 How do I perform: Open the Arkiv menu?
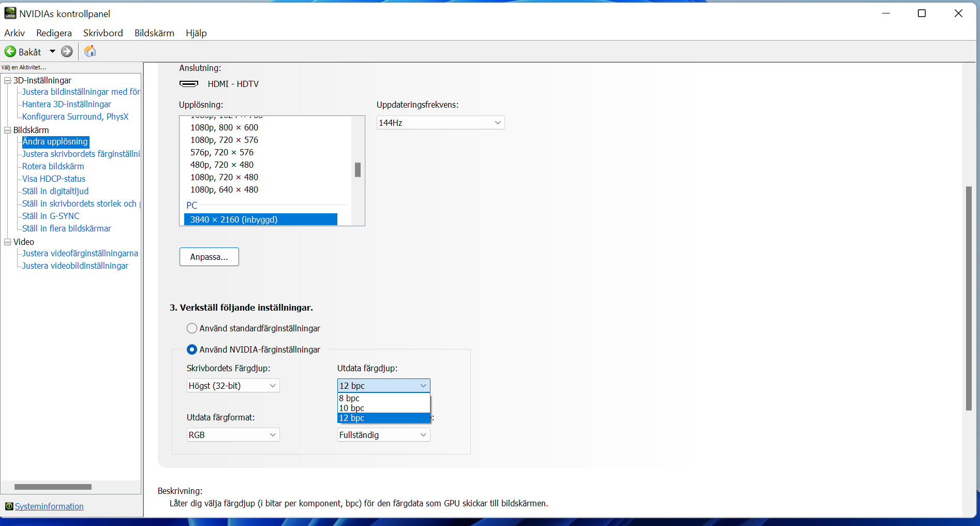coord(14,33)
